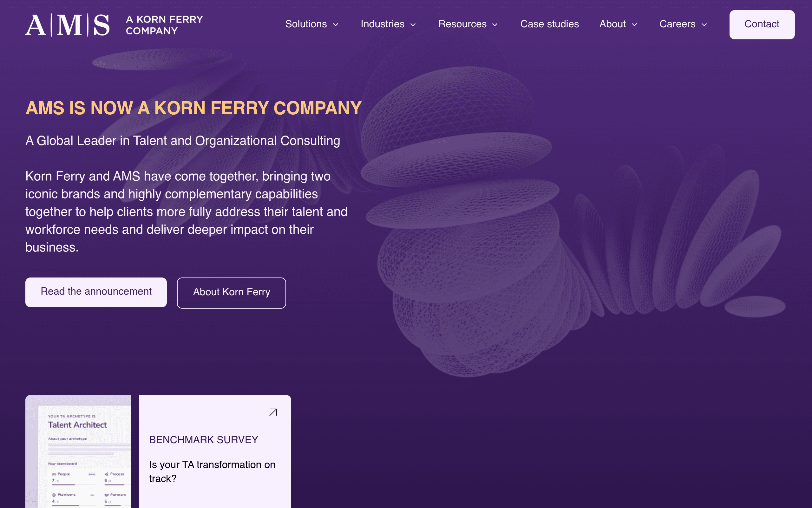Screen dimensions: 812x508
Task: Click the 'A KORN FERRY COMPANY' tagline
Action: click(164, 25)
